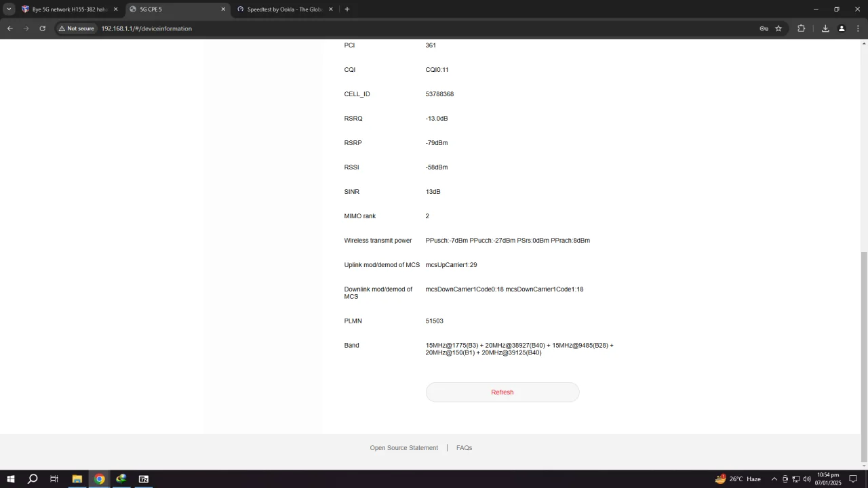Screen dimensions: 868x488
Task: Click the red Refresh button
Action: (502, 392)
